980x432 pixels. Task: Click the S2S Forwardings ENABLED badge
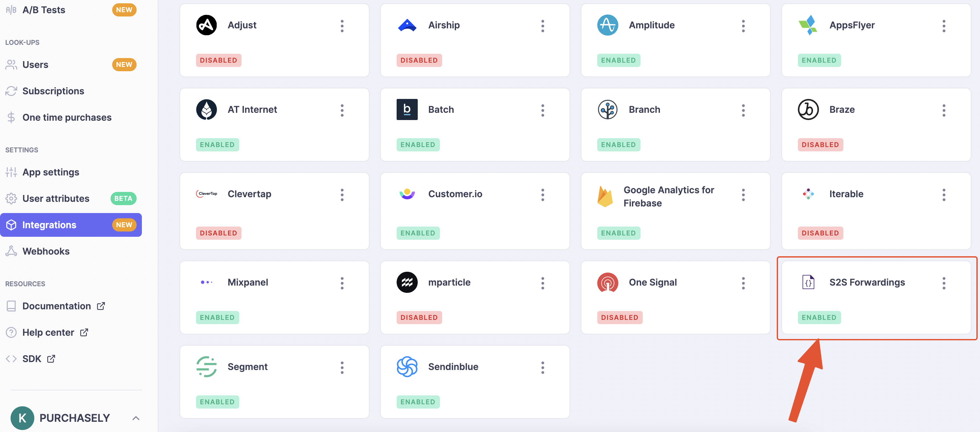(819, 317)
